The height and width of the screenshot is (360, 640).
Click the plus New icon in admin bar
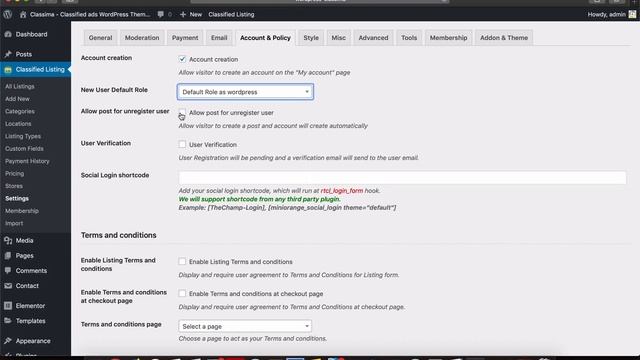(183, 14)
